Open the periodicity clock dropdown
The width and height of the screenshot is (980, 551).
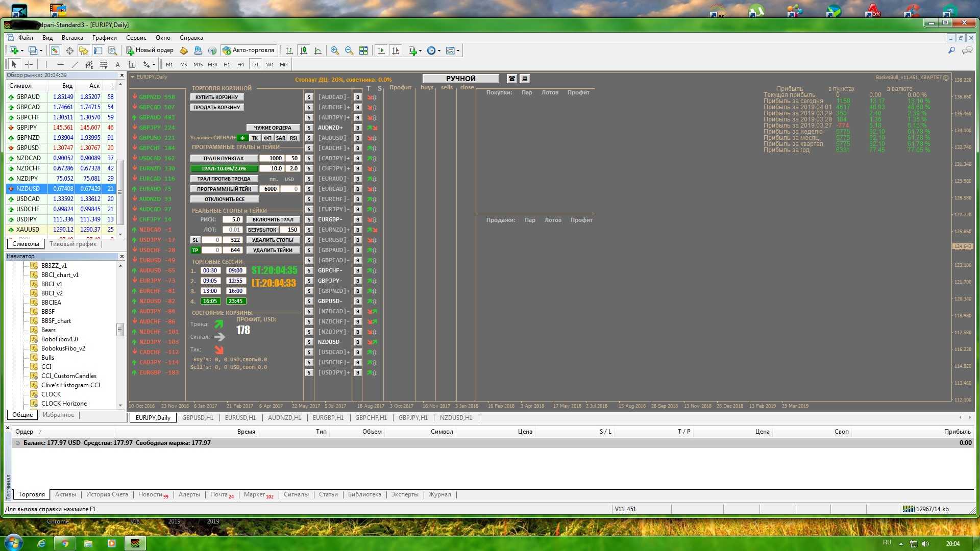pyautogui.click(x=439, y=51)
